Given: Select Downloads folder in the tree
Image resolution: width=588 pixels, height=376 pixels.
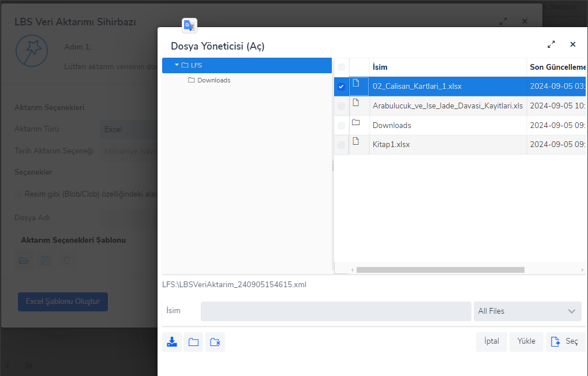Looking at the screenshot, I should (x=214, y=80).
